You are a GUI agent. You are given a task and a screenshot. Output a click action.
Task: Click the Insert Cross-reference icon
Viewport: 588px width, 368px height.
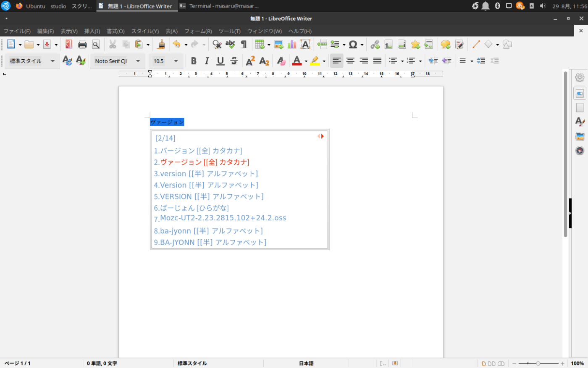[429, 44]
